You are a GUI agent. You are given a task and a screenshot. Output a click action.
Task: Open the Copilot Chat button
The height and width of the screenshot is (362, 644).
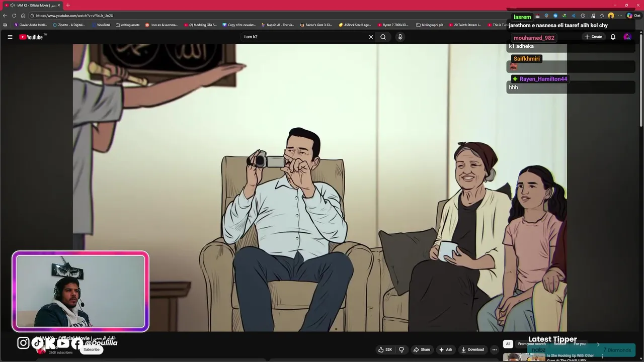[633, 16]
